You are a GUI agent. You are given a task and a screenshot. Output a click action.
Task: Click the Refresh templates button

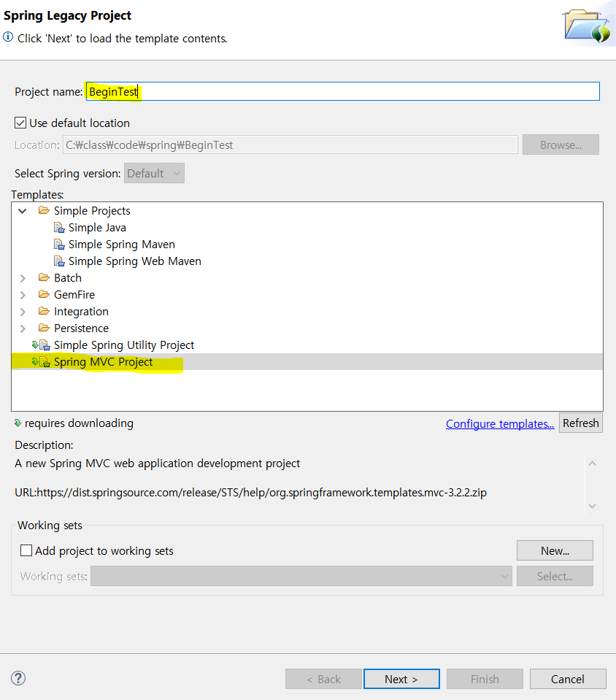tap(581, 423)
